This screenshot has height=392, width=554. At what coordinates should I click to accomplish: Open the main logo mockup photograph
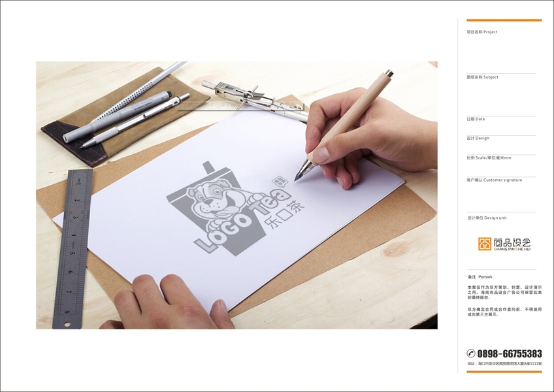(236, 195)
